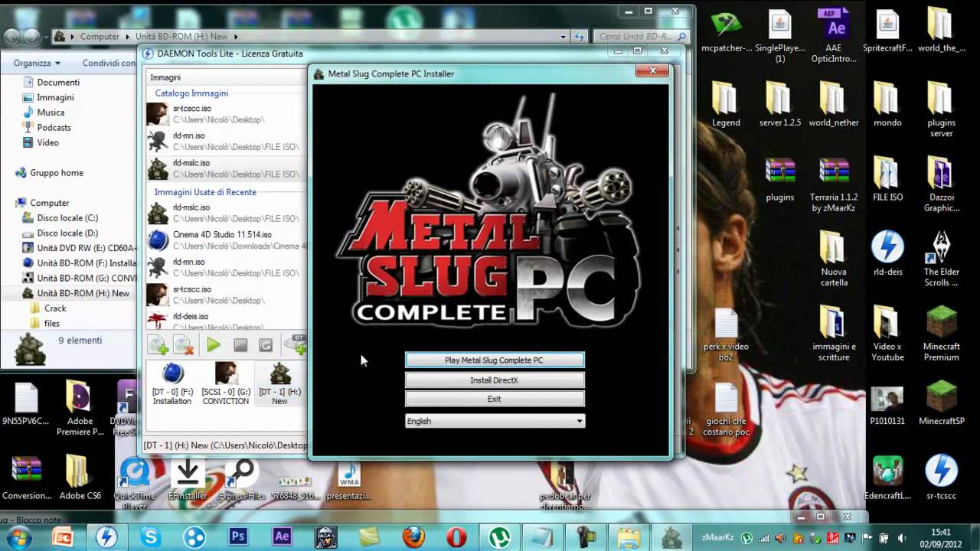
Task: Open AAE OpticIntro desktop icon
Action: coord(834,36)
